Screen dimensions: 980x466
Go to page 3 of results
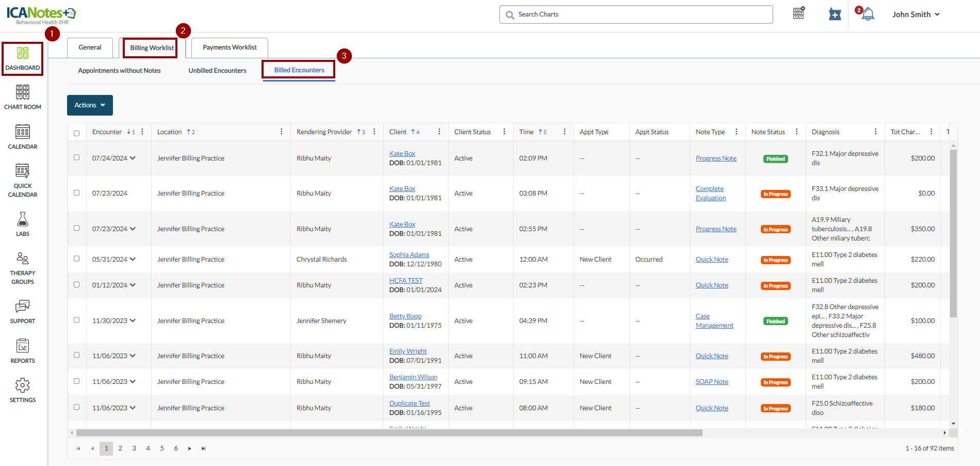pyautogui.click(x=134, y=448)
